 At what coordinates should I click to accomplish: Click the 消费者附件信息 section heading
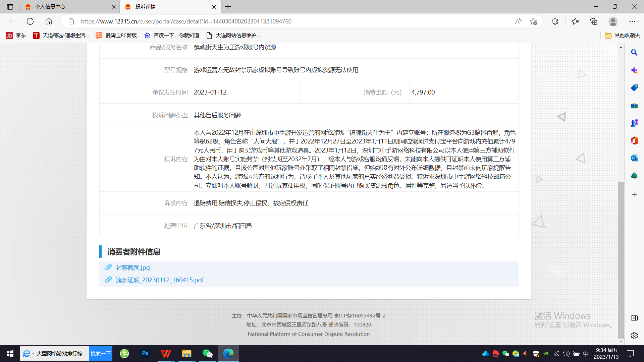pos(134,252)
